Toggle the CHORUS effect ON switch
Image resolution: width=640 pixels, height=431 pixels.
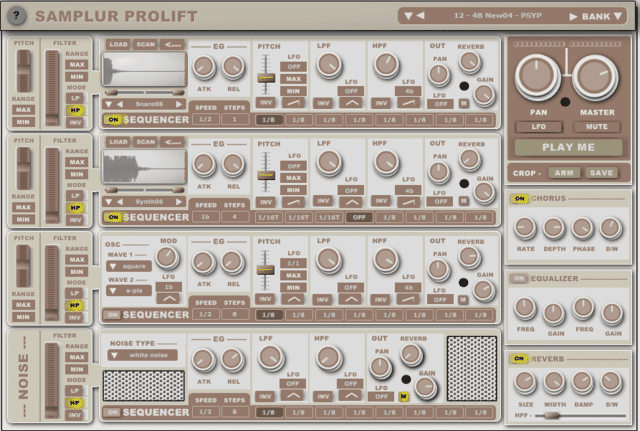click(x=519, y=198)
